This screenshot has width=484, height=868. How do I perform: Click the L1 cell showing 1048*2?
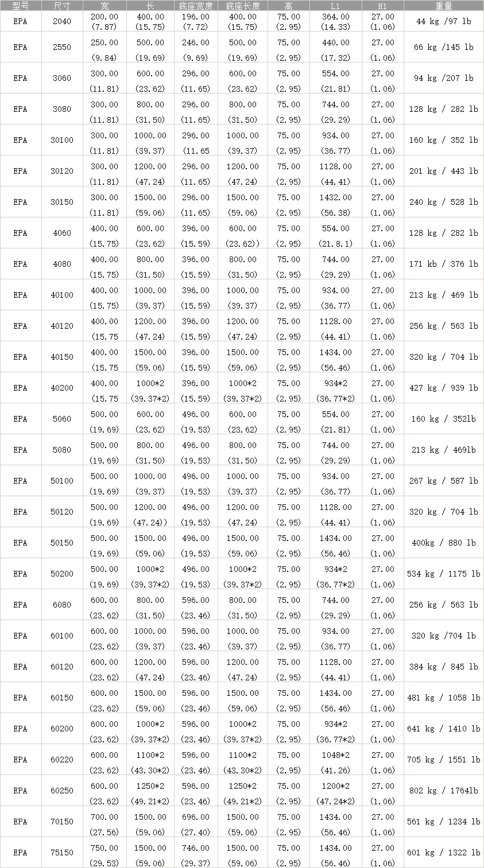(x=335, y=756)
